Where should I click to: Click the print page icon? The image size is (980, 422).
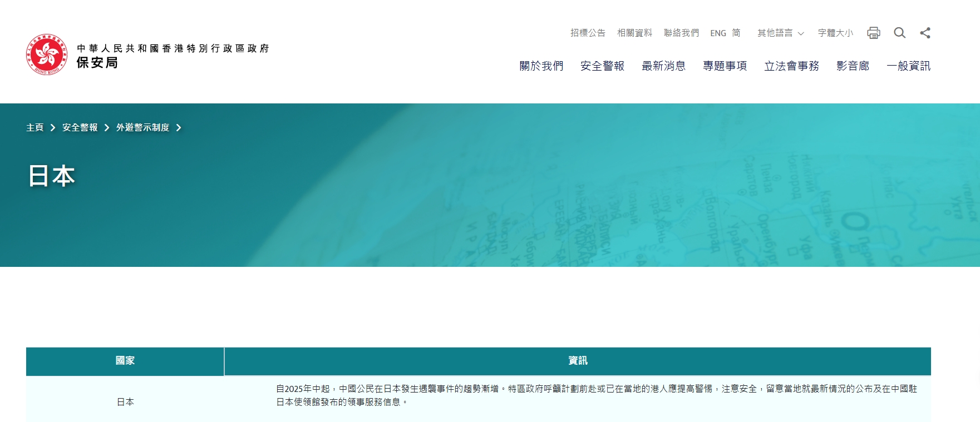pos(874,33)
